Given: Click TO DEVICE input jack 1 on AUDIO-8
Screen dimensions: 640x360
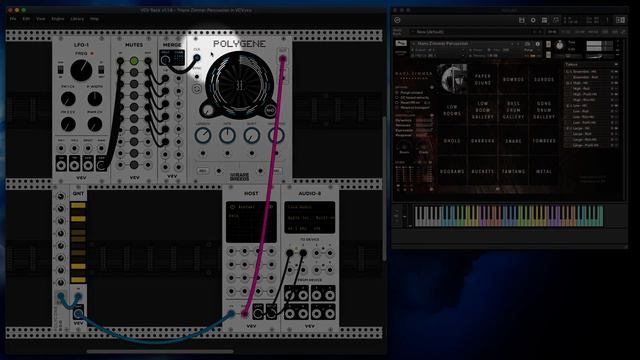Looking at the screenshot, I should pos(290,253).
